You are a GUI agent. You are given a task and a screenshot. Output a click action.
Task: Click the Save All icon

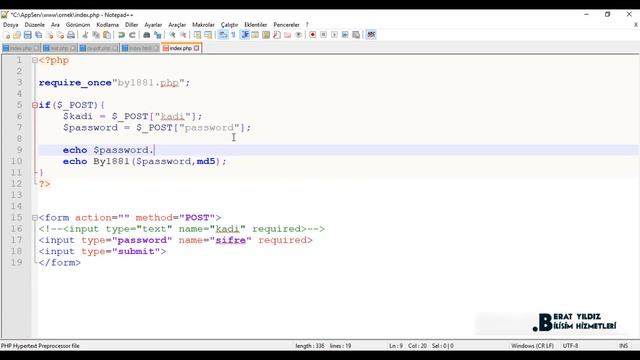point(38,35)
